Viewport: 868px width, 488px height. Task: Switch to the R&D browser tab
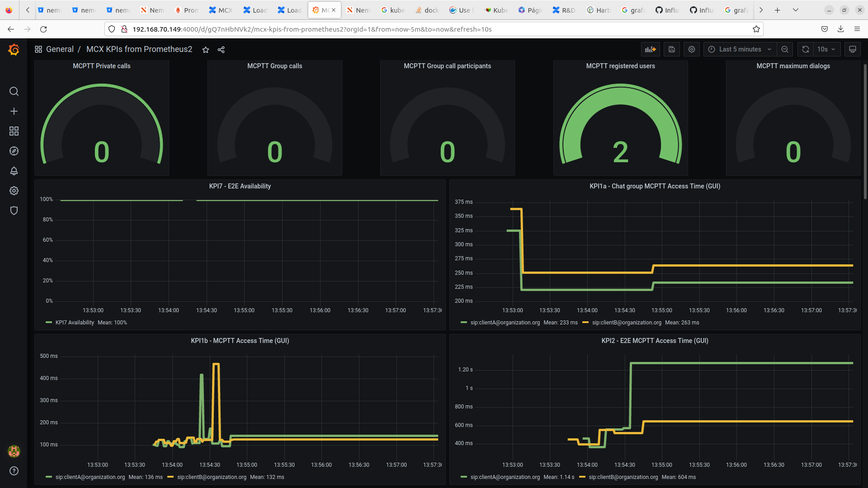coord(564,10)
